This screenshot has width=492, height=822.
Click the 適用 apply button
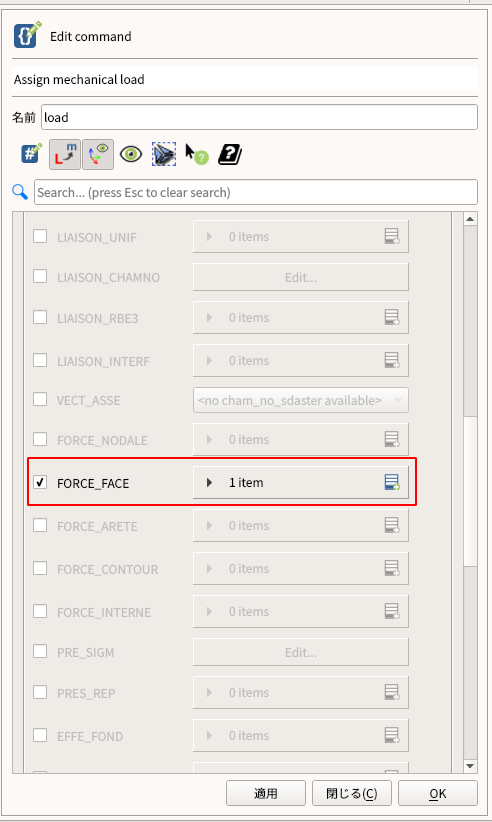266,793
